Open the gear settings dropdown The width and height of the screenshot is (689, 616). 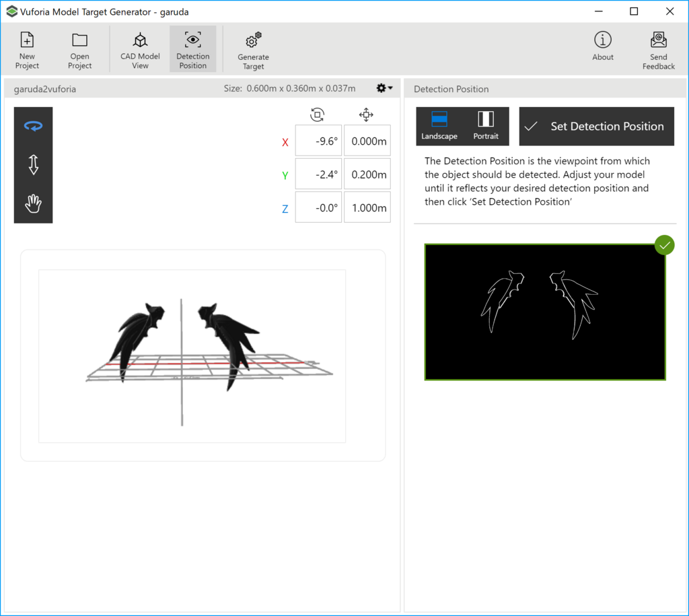click(384, 88)
